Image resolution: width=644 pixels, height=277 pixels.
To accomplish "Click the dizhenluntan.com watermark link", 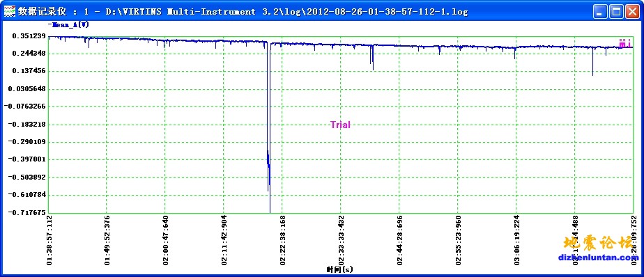I will [599, 258].
